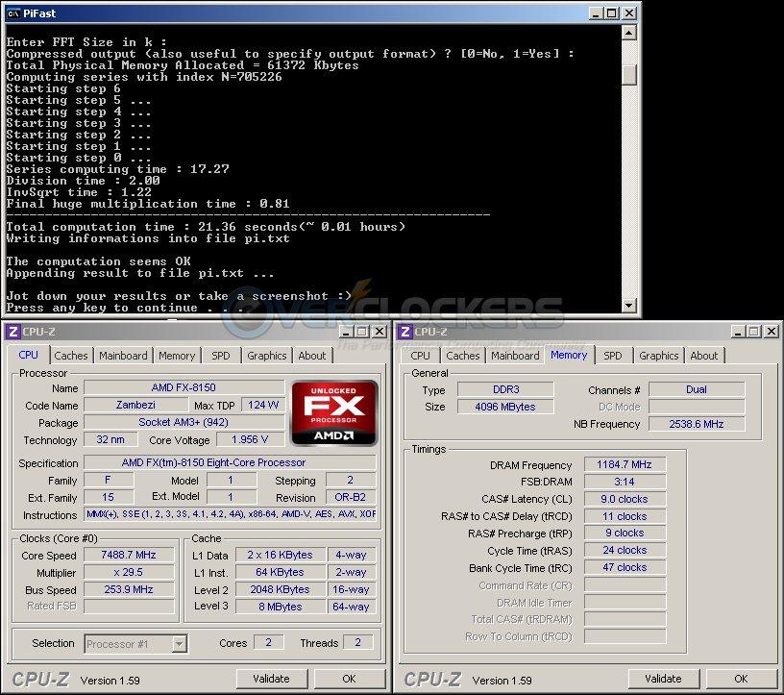Click OK button in right CPU-Z window

point(741,679)
